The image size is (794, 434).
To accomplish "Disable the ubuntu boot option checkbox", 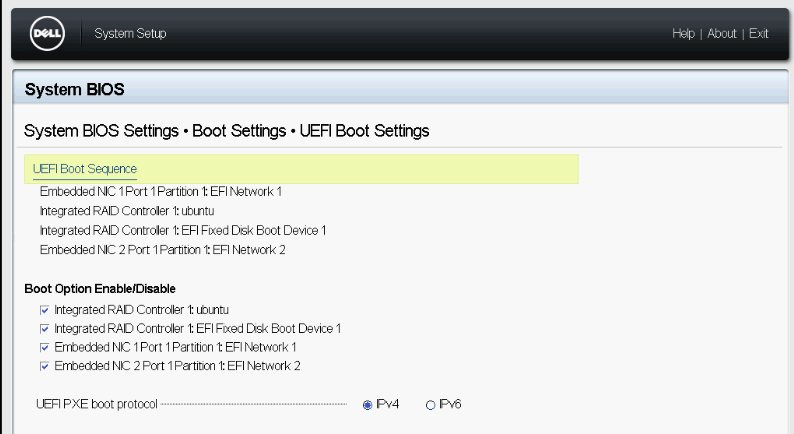I will click(x=45, y=310).
